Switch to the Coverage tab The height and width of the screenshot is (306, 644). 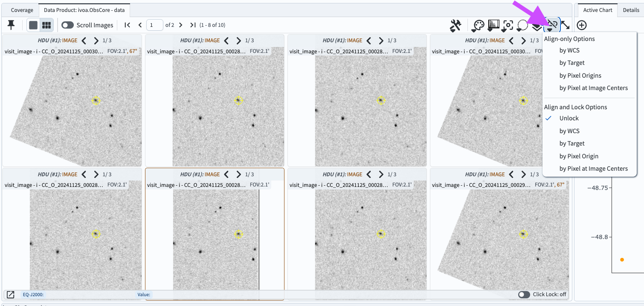click(x=22, y=9)
